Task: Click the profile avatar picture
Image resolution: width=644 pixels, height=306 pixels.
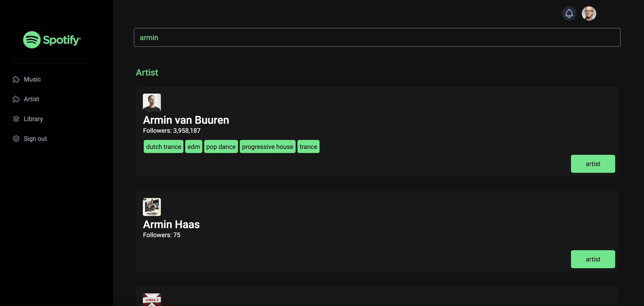Action: pos(589,13)
